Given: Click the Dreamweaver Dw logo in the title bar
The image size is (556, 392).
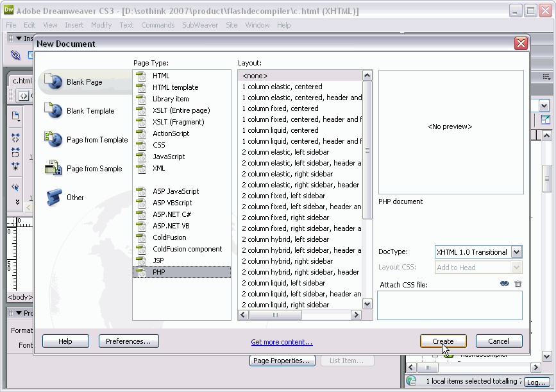Looking at the screenshot, I should (x=8, y=10).
